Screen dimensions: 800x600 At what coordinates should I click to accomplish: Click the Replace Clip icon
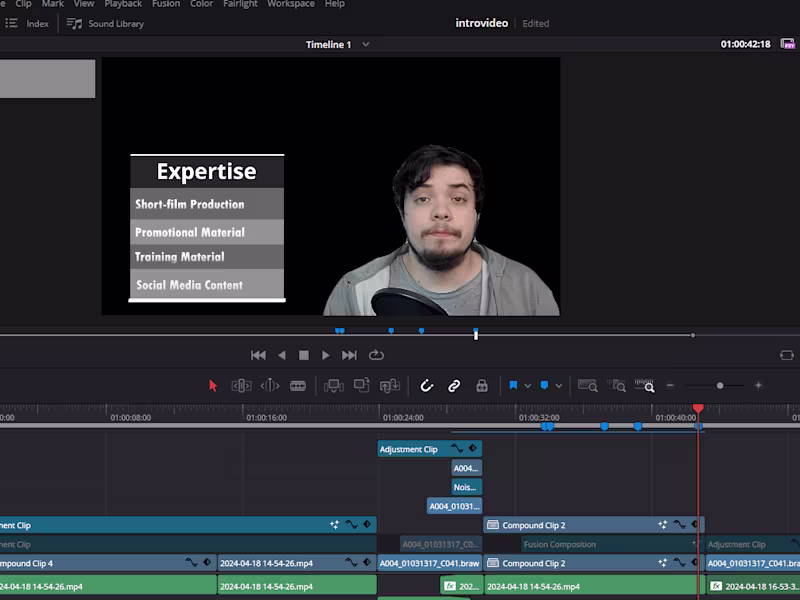(390, 385)
